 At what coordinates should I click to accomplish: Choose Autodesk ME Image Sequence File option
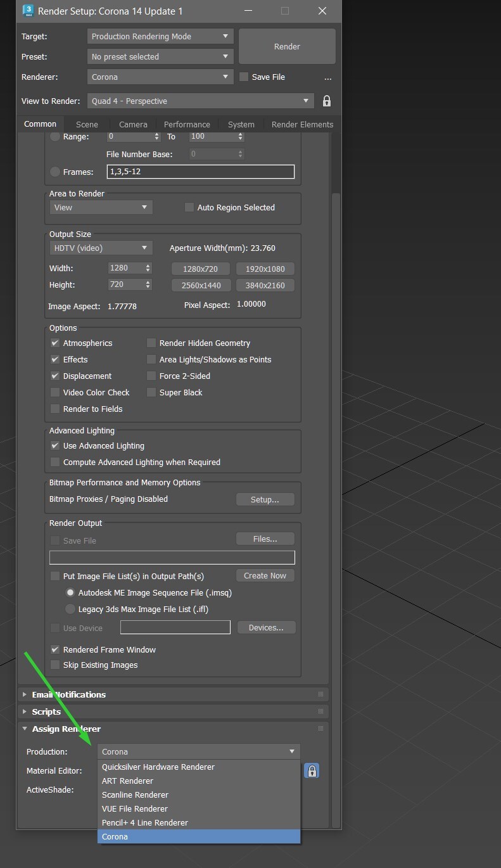(x=70, y=593)
